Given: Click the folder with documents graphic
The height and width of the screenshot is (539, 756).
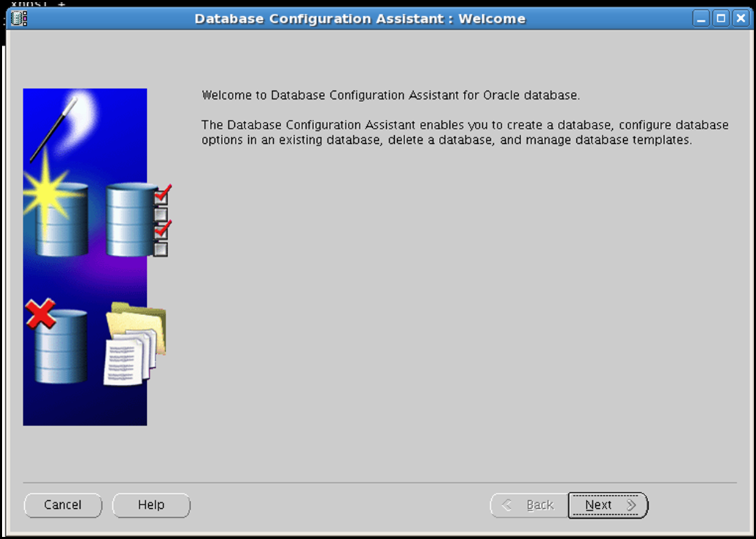Looking at the screenshot, I should click(135, 344).
